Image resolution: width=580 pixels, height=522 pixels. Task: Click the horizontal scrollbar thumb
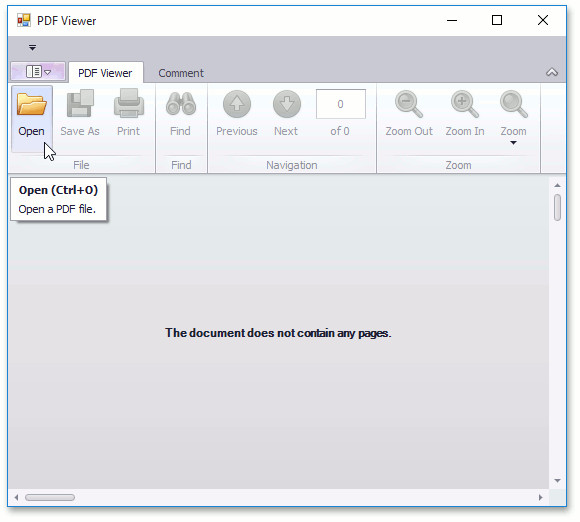tap(50, 498)
